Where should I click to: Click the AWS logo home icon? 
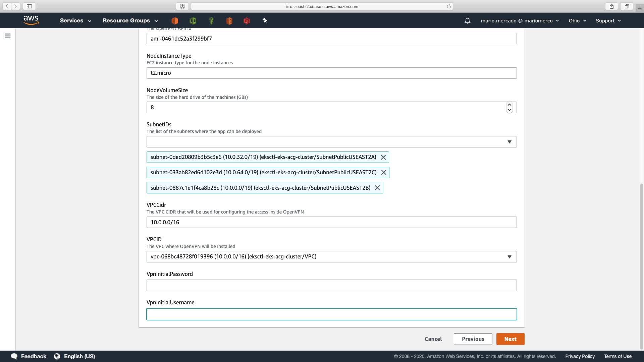pyautogui.click(x=31, y=20)
